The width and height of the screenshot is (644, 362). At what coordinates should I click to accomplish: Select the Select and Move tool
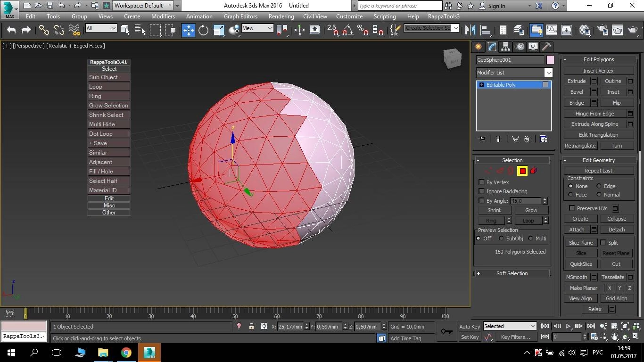pyautogui.click(x=189, y=30)
